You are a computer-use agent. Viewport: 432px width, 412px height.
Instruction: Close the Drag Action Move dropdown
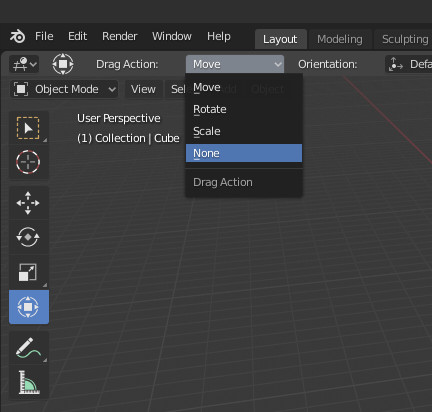pyautogui.click(x=235, y=64)
